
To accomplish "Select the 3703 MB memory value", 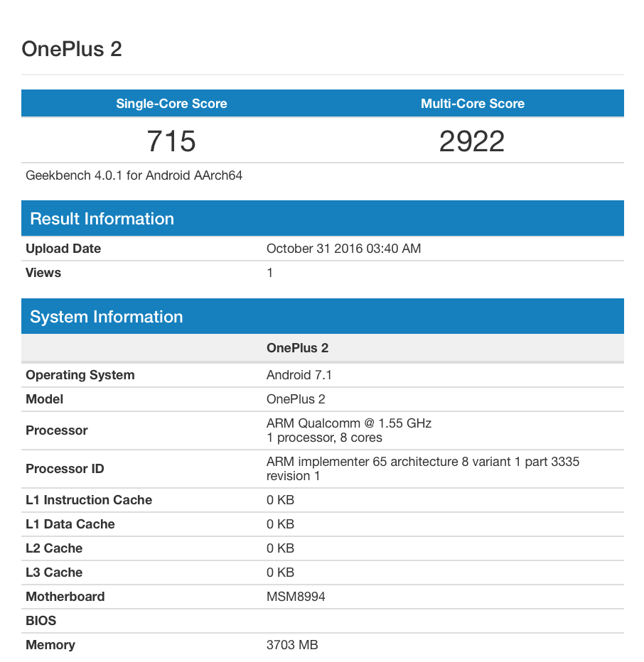I will click(292, 645).
